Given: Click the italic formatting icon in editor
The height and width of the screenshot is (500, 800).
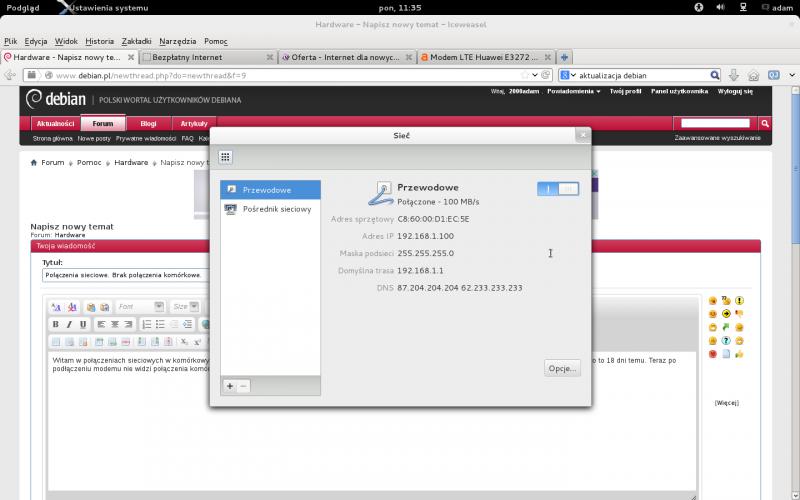Looking at the screenshot, I should (x=69, y=324).
